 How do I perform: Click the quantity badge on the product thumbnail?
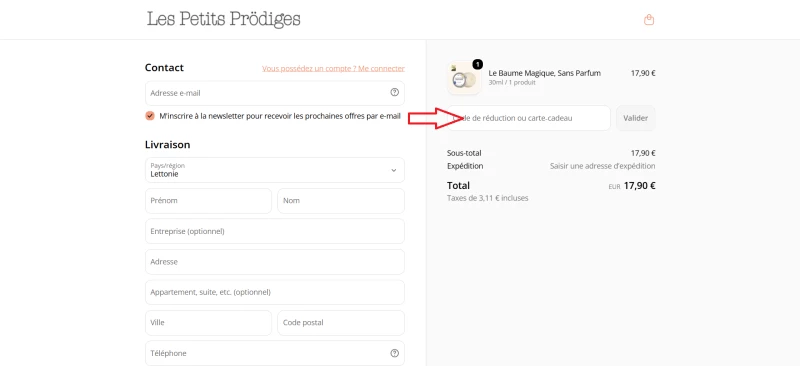(x=477, y=64)
